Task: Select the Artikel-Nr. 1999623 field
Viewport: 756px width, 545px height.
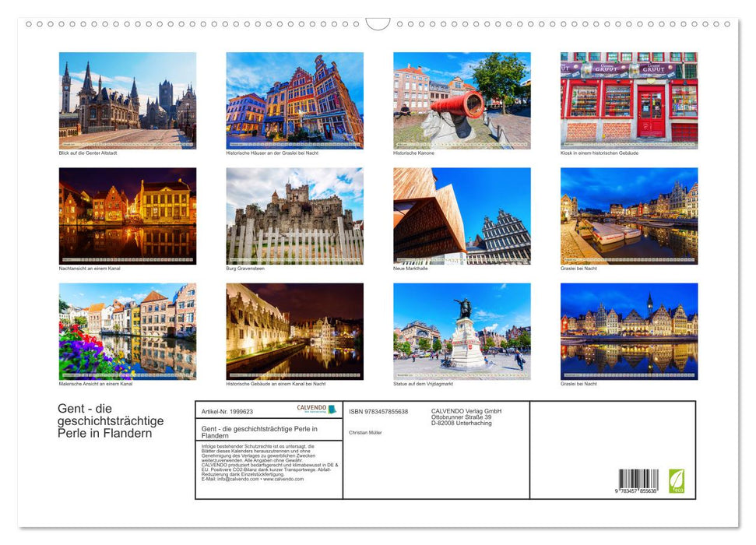Action: [x=227, y=412]
